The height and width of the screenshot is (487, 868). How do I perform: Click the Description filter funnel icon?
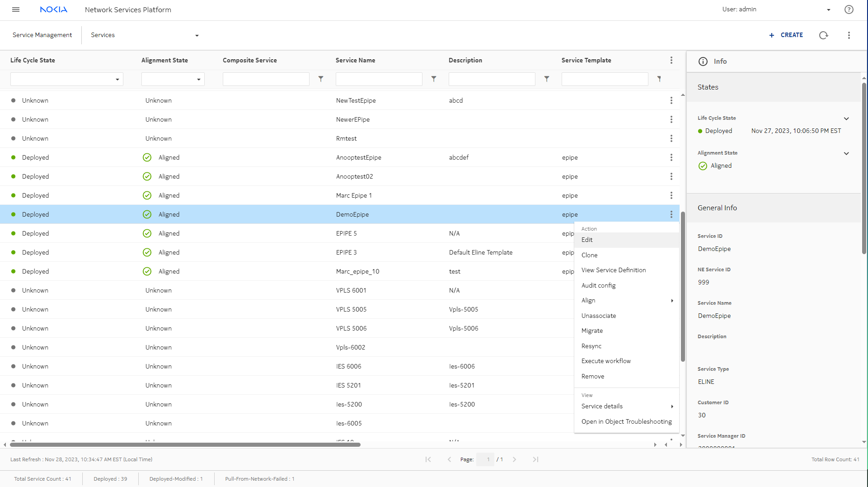pos(546,79)
